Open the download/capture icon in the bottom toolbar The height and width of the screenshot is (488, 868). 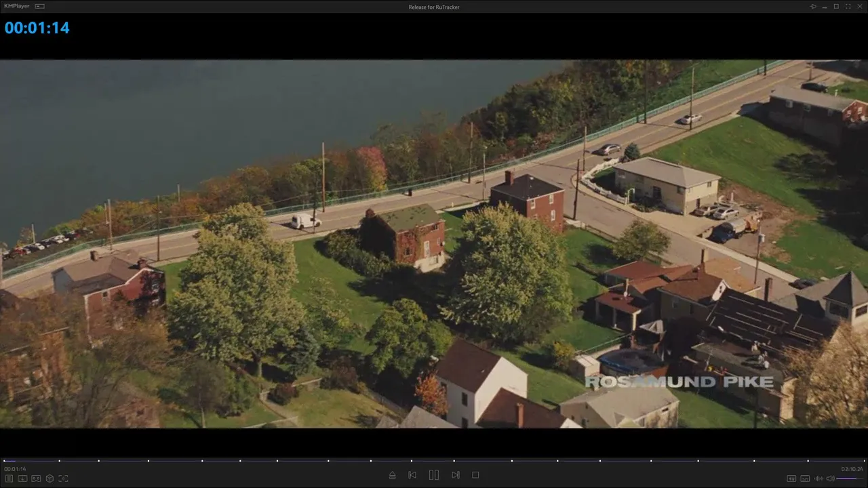(x=22, y=479)
